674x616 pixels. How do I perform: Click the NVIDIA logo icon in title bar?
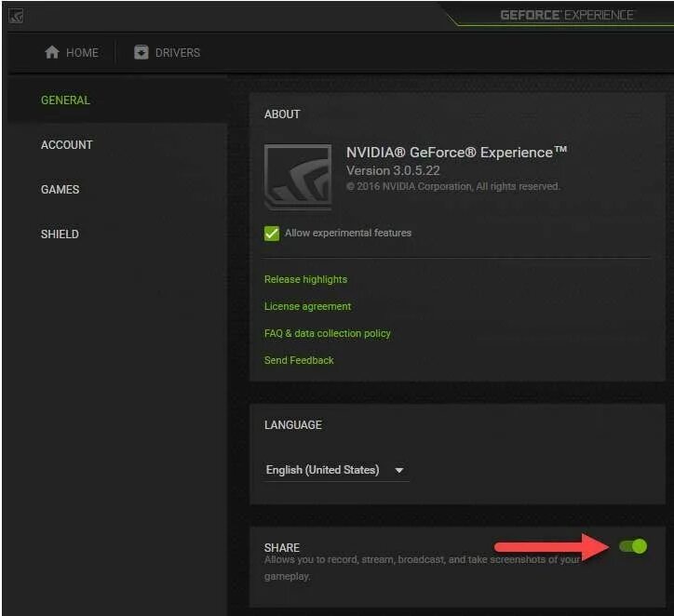(x=16, y=16)
